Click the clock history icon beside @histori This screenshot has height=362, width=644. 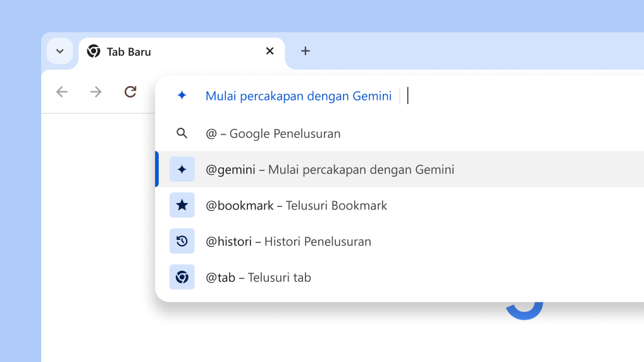182,241
